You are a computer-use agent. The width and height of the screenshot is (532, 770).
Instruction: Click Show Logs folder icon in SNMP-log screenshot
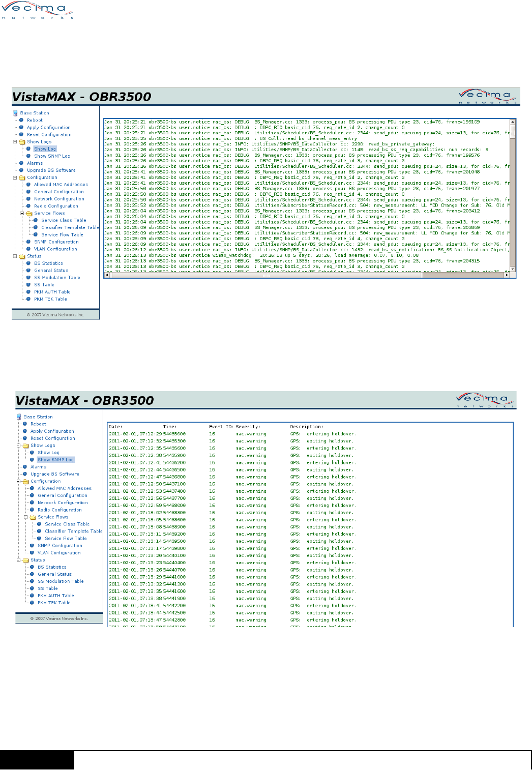click(x=25, y=446)
